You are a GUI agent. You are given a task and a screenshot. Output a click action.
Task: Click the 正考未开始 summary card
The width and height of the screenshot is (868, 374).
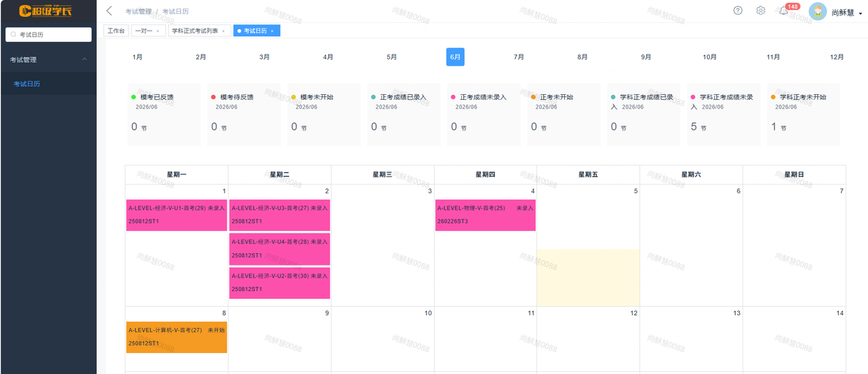pyautogui.click(x=564, y=115)
